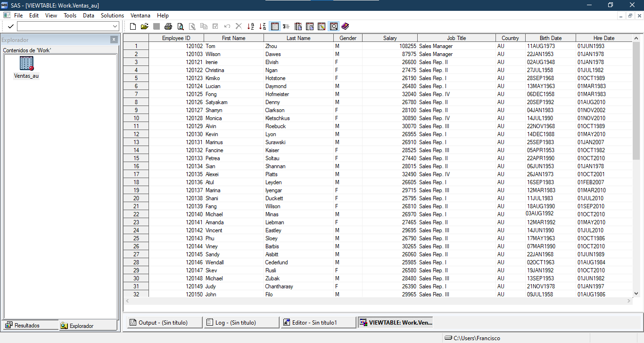
Task: Open the View menu
Action: tap(51, 16)
